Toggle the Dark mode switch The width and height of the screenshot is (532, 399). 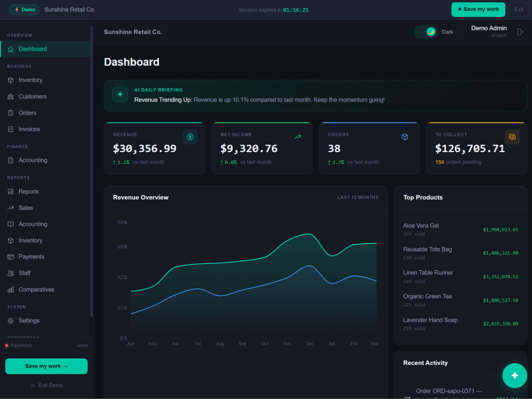426,32
